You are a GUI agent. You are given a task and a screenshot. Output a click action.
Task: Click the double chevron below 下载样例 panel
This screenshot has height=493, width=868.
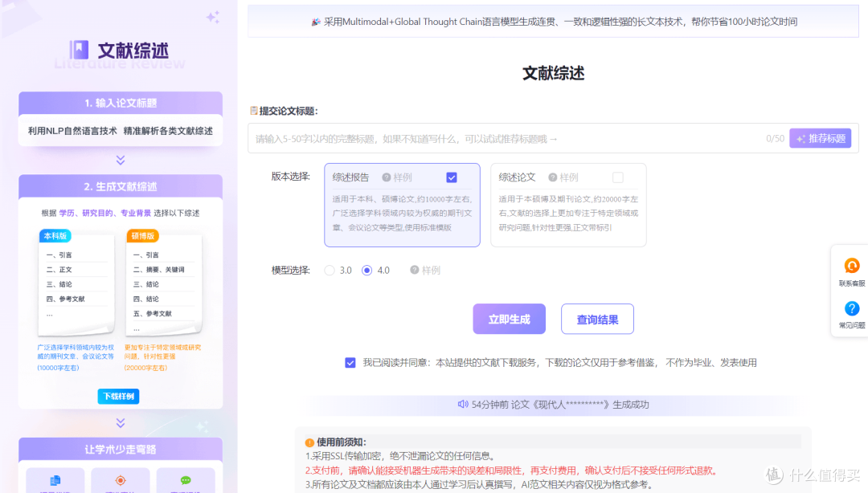click(x=120, y=422)
